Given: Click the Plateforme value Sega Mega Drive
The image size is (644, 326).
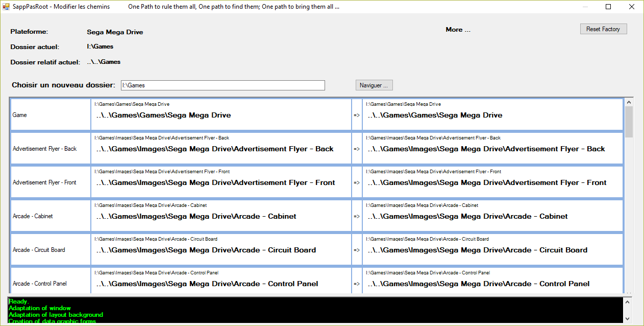Looking at the screenshot, I should click(x=115, y=32).
